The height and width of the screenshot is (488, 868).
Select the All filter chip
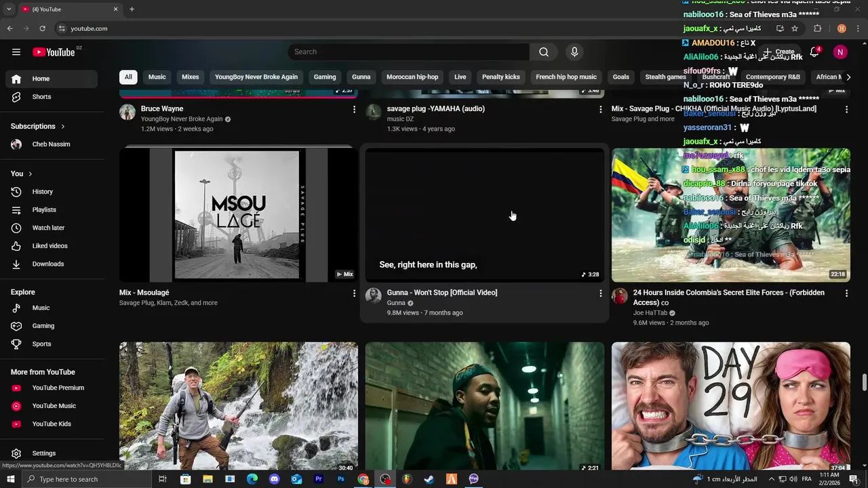point(128,77)
